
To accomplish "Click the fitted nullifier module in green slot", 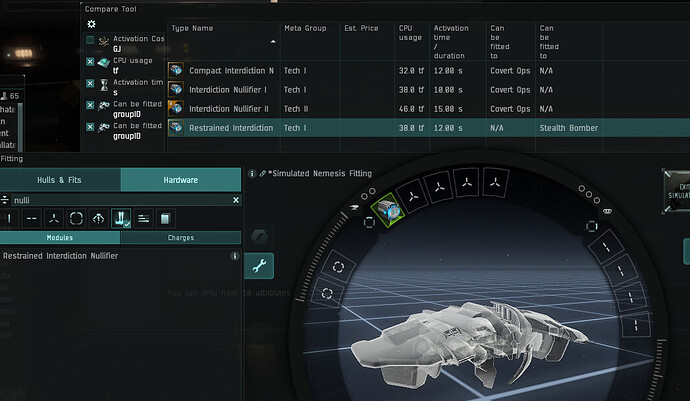I will tap(387, 210).
